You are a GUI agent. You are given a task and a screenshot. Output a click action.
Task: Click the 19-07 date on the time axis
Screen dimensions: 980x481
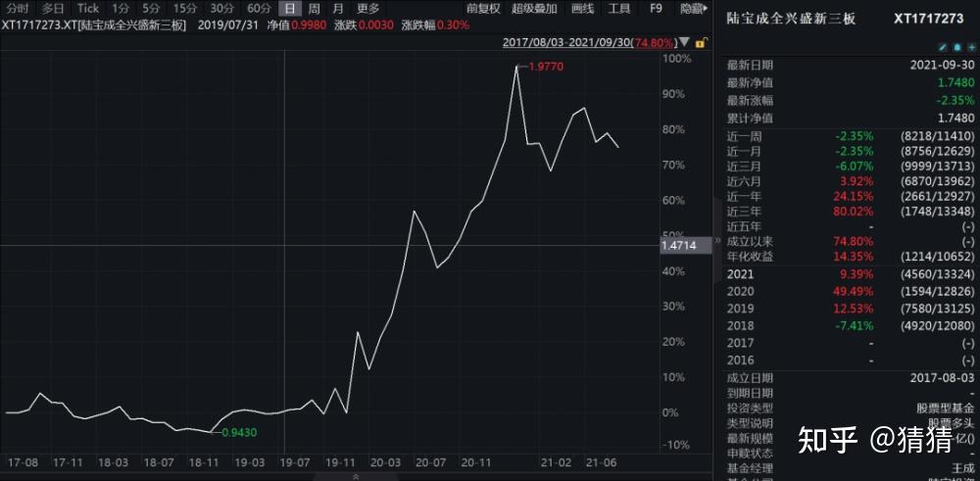pos(296,463)
